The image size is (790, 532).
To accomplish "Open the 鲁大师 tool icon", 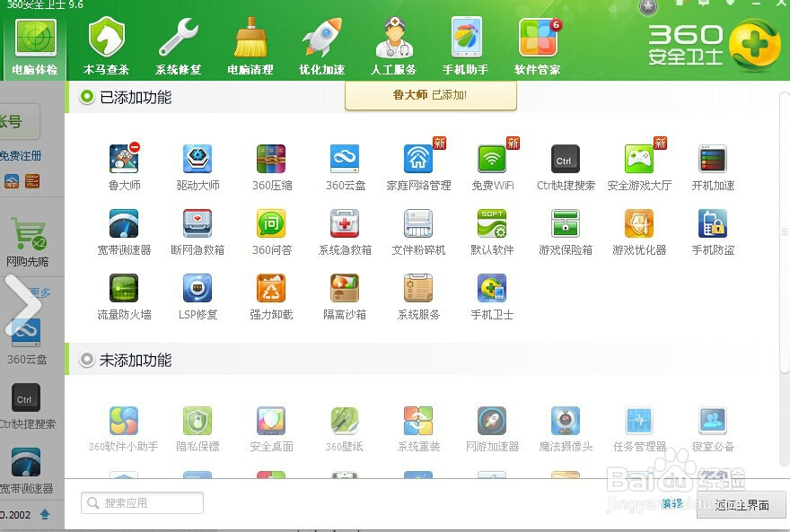I will [124, 159].
